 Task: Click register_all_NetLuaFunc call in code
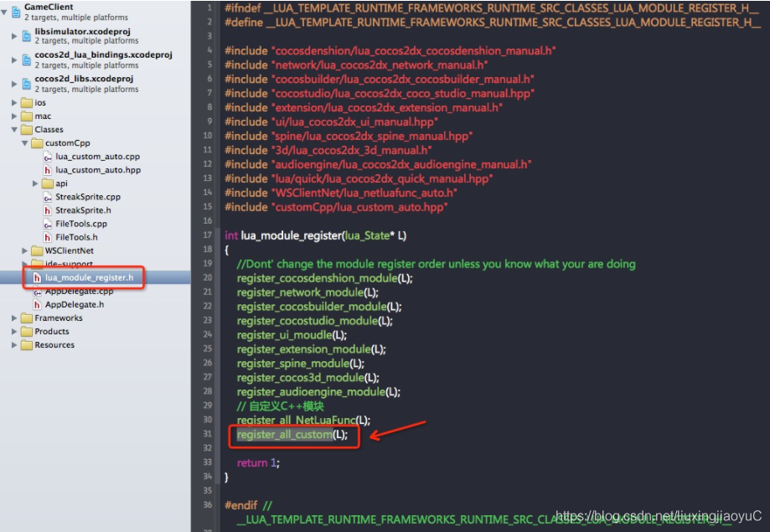tap(303, 421)
